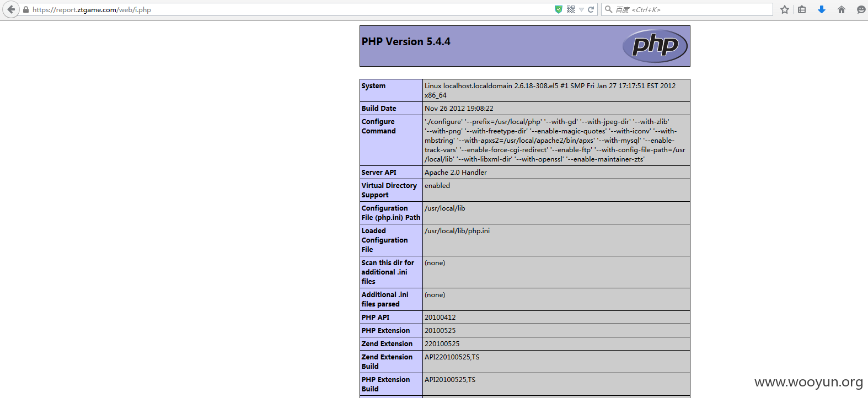Select the '20100412' value
868x398 pixels.
pyautogui.click(x=440, y=318)
